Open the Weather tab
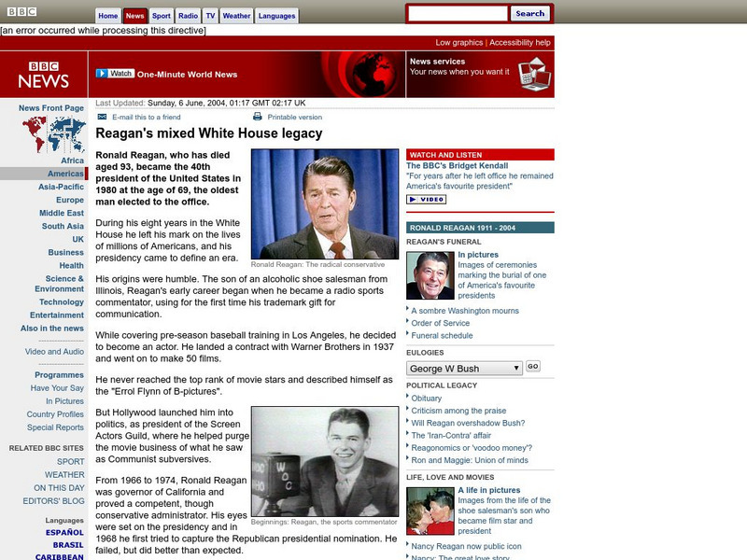The width and height of the screenshot is (747, 560). [236, 16]
